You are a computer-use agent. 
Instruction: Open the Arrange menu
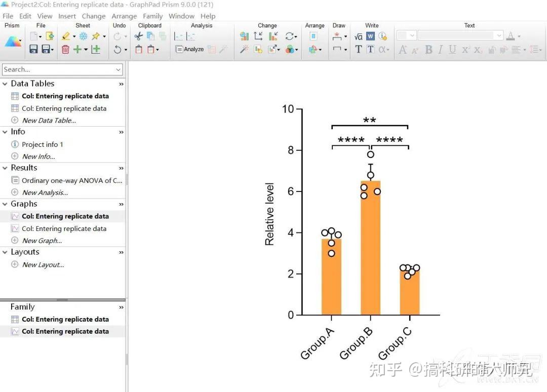tap(124, 16)
